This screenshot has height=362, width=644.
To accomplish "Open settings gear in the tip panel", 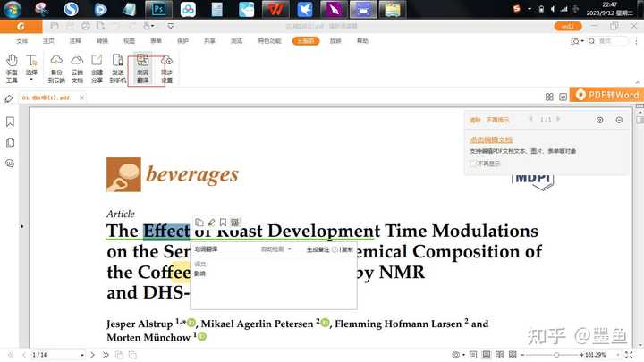I will point(599,120).
